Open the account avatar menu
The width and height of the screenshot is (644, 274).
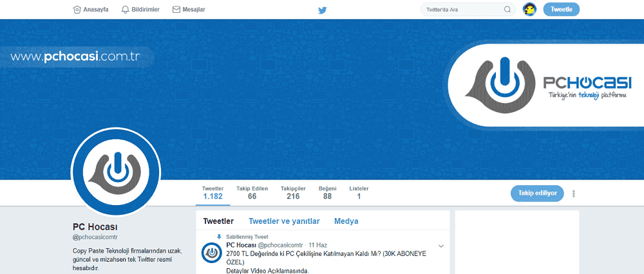(530, 9)
